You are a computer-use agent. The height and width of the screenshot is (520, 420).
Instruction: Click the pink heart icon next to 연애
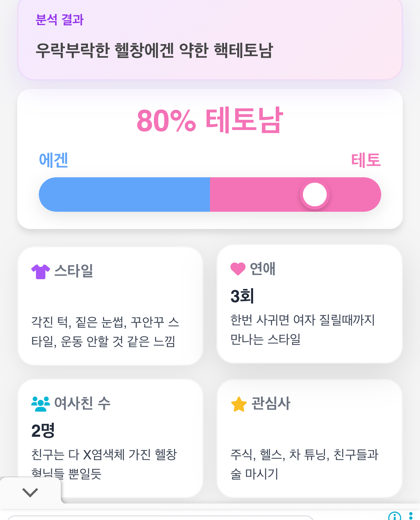(x=238, y=269)
